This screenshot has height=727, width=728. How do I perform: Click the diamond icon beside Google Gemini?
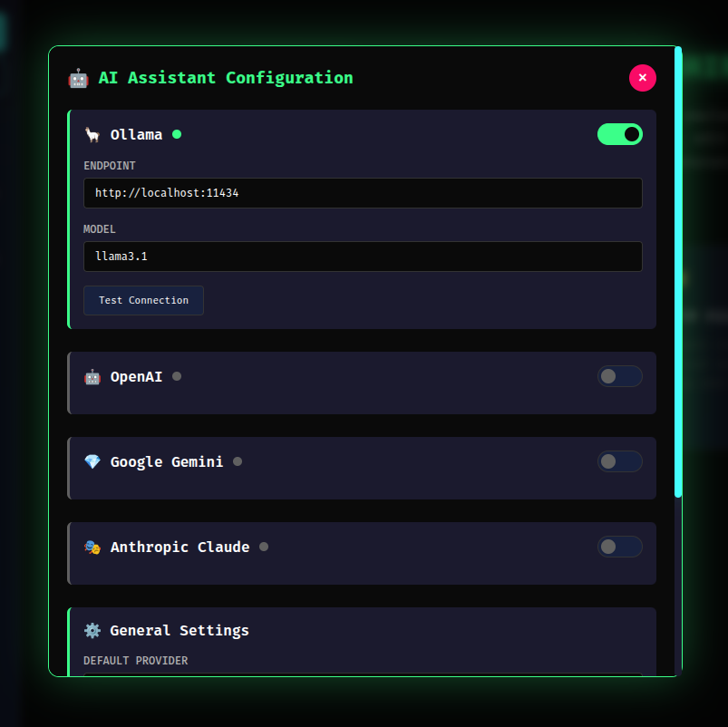[92, 461]
